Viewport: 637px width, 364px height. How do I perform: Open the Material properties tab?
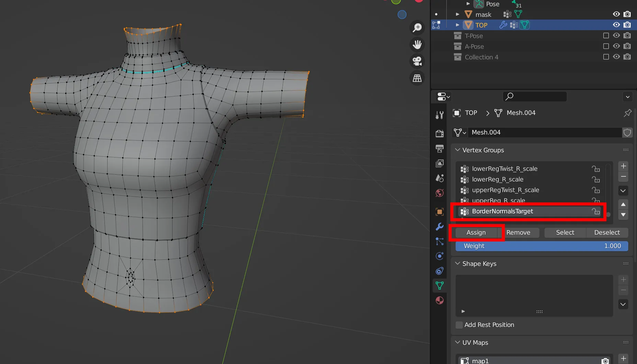[439, 301]
